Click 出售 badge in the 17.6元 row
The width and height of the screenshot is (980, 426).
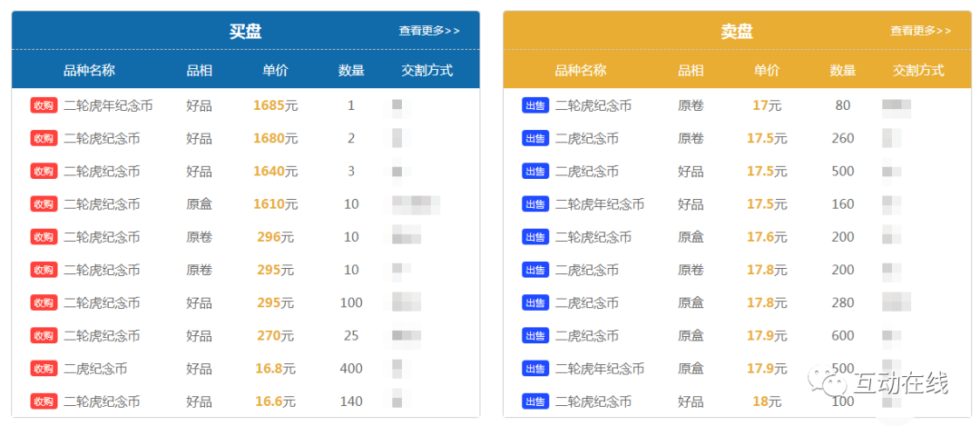click(x=535, y=237)
